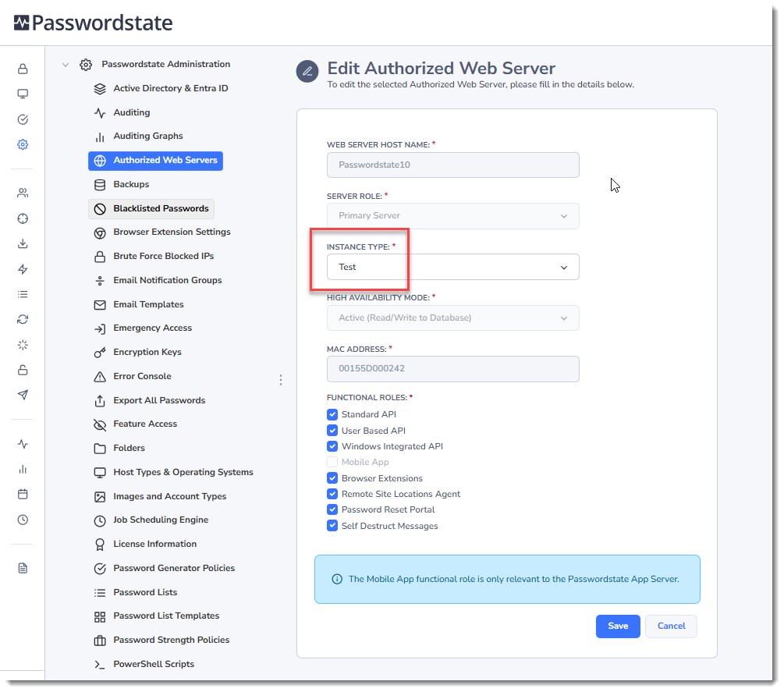Screen dimensions: 784x692
Task: Click the vertical dots panel resize handle
Action: click(x=281, y=380)
